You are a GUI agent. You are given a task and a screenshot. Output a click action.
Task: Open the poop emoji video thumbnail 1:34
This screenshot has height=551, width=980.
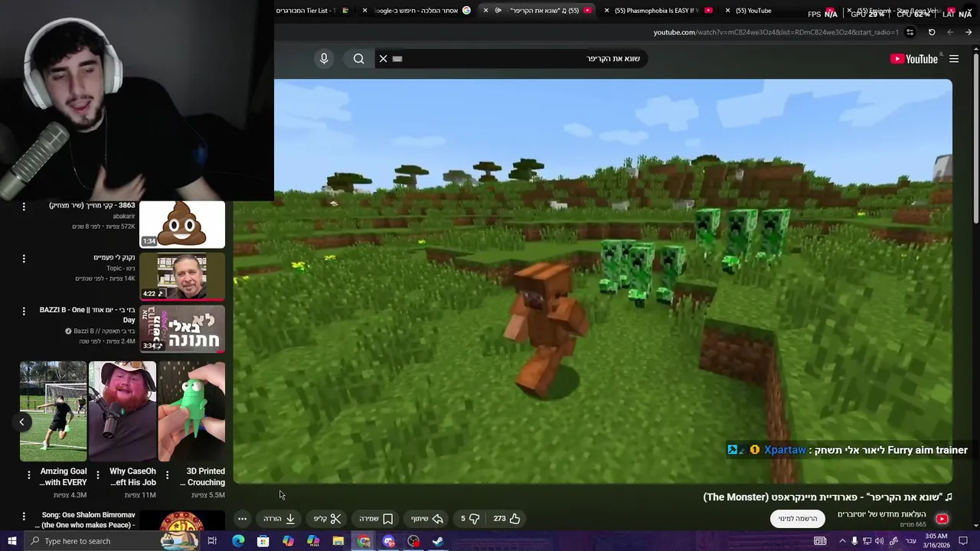point(182,225)
